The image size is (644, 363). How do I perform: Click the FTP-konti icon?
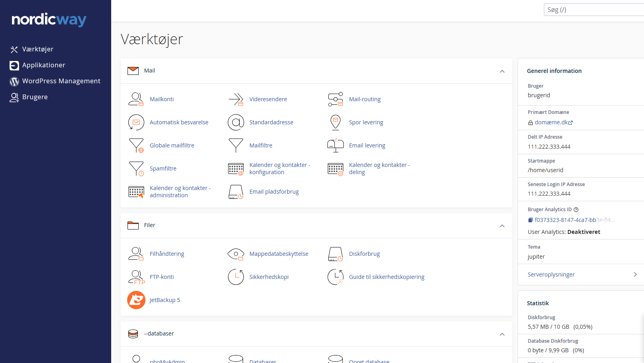pos(136,277)
